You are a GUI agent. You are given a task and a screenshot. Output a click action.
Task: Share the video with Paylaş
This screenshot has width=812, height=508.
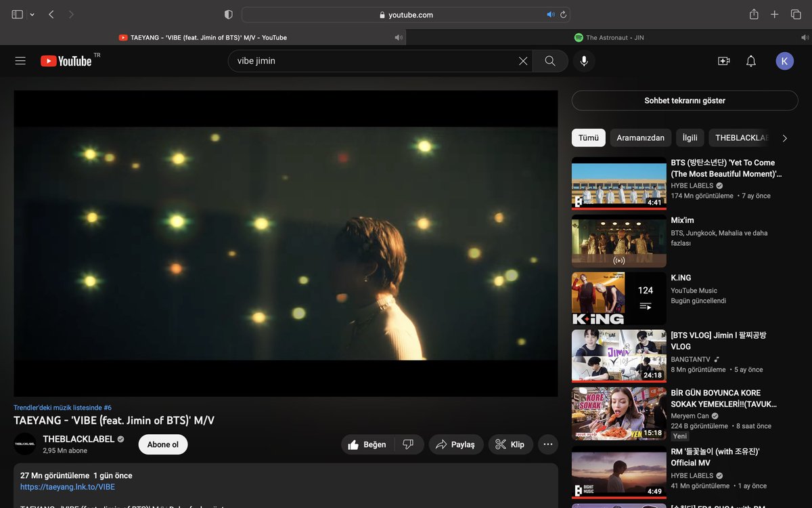[456, 444]
